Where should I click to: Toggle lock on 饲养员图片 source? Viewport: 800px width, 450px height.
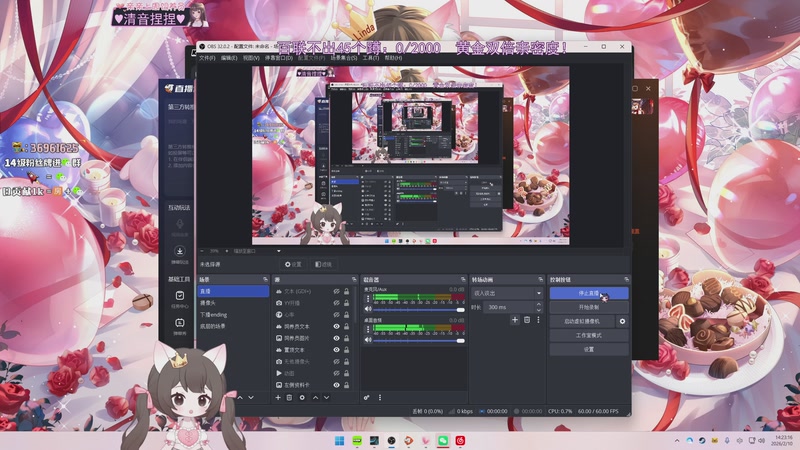pyautogui.click(x=346, y=338)
